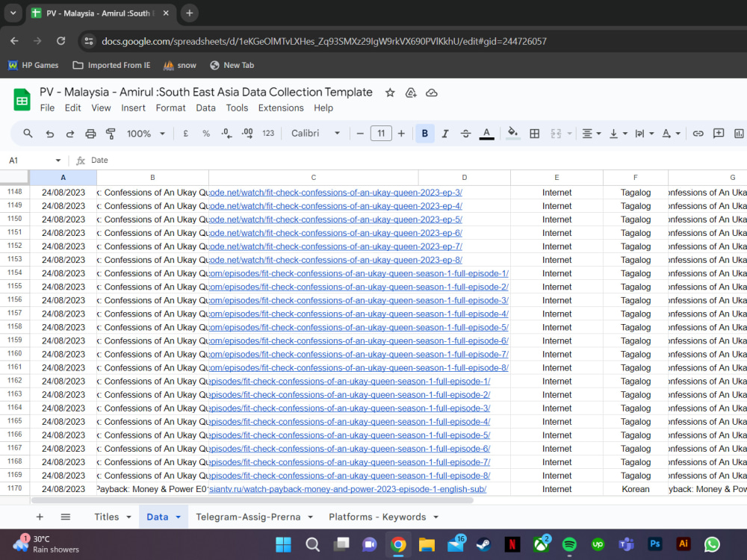This screenshot has height=560, width=747.
Task: Expand the Data tab dropdown arrow
Action: tap(179, 517)
